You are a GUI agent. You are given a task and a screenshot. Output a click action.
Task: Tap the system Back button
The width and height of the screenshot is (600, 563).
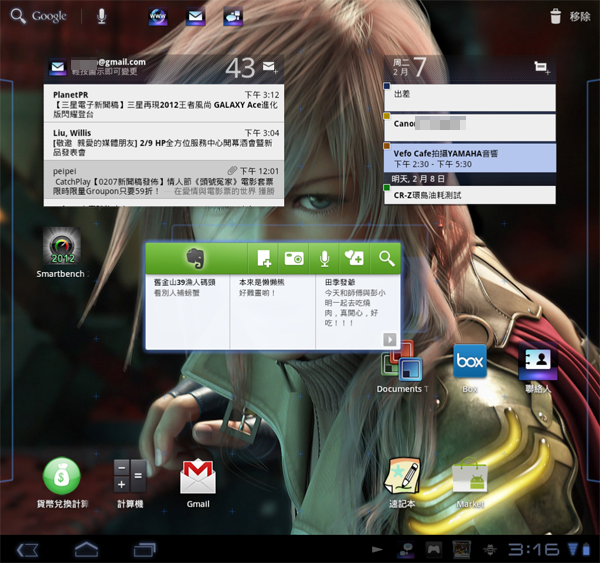pos(27,550)
